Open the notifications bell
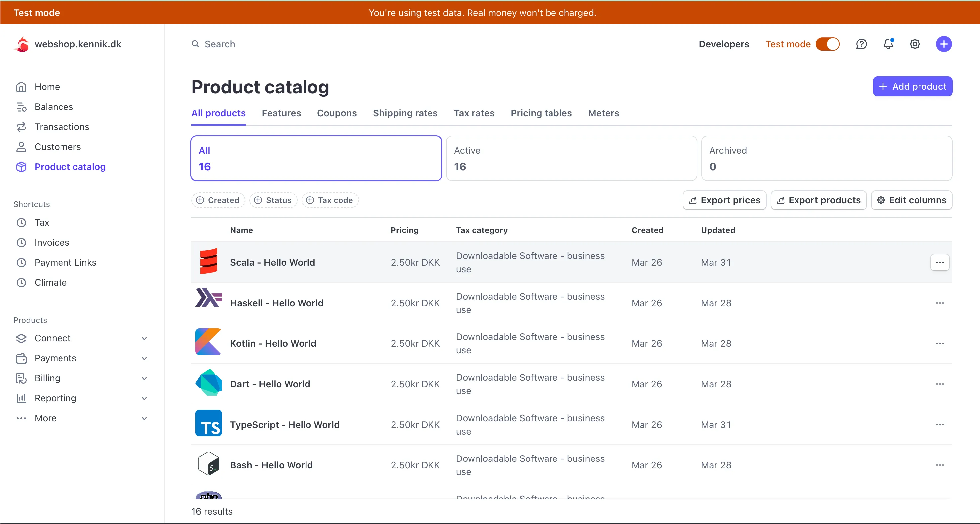980x524 pixels. coord(888,44)
